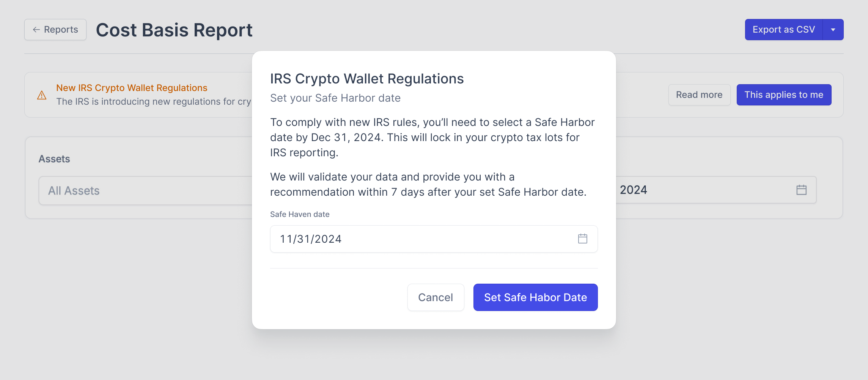Open calendar picker in Safe Haven date field
The image size is (868, 380).
[582, 239]
